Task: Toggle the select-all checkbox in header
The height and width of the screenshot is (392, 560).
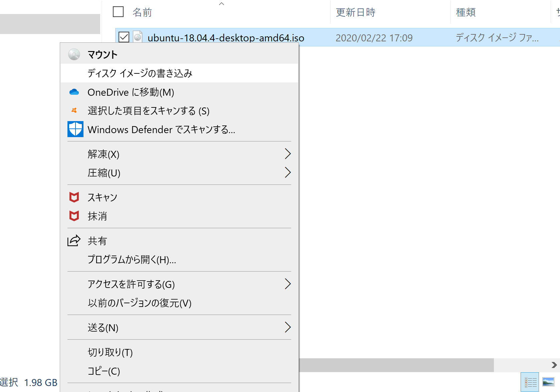Action: [118, 12]
